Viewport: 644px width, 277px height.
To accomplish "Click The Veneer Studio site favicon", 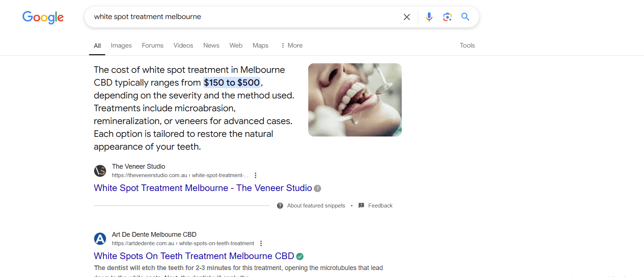I will pyautogui.click(x=100, y=171).
